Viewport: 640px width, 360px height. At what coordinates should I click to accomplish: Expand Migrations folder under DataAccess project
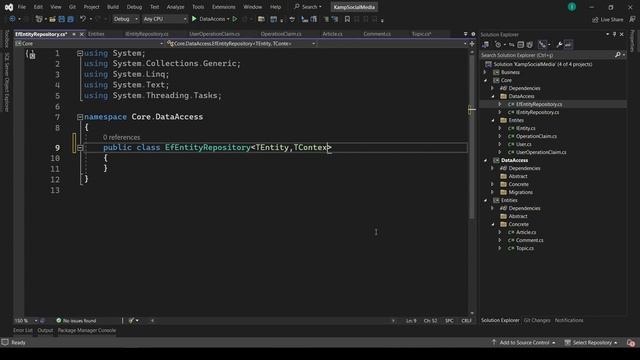493,192
